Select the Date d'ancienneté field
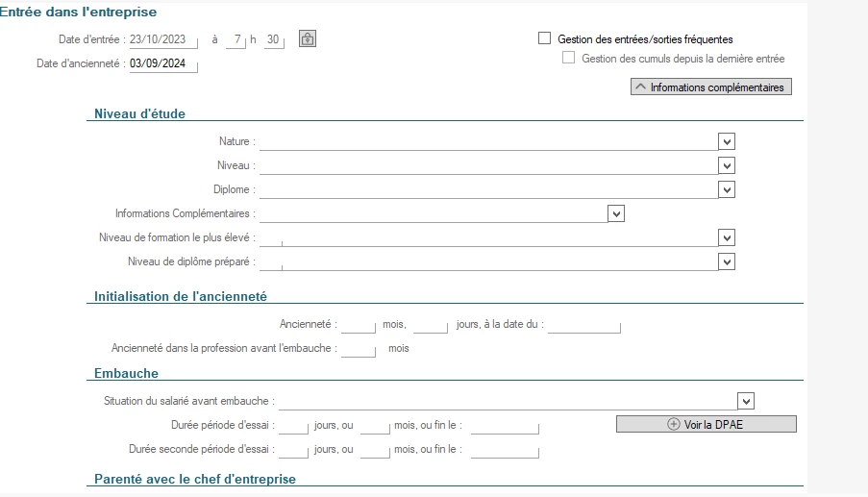Image resolution: width=868 pixels, height=497 pixels. [x=162, y=63]
